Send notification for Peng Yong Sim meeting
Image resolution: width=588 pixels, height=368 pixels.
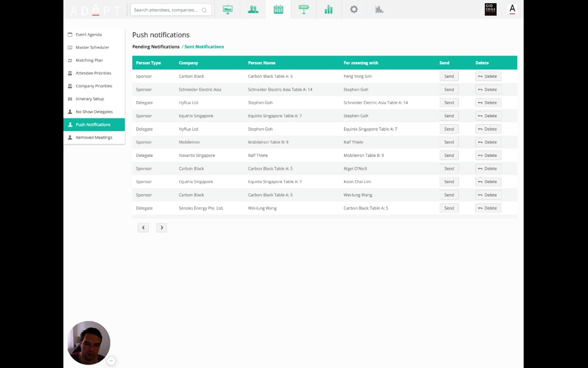[449, 76]
